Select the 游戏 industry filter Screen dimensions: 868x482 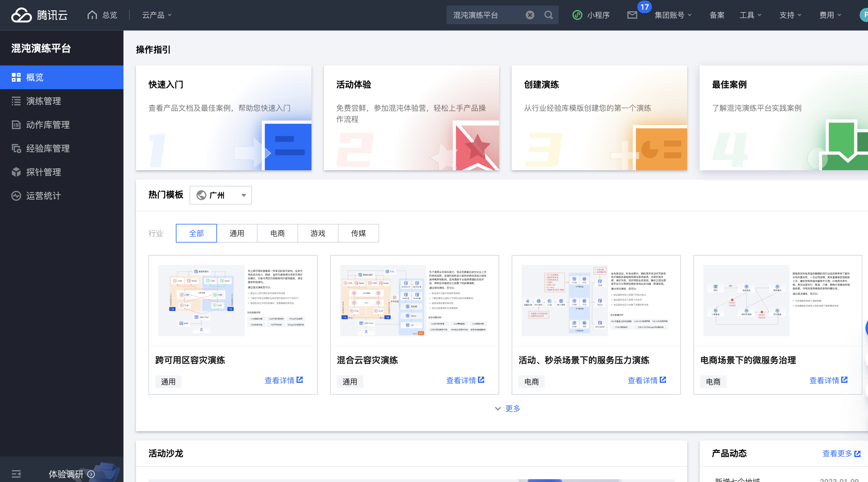318,233
